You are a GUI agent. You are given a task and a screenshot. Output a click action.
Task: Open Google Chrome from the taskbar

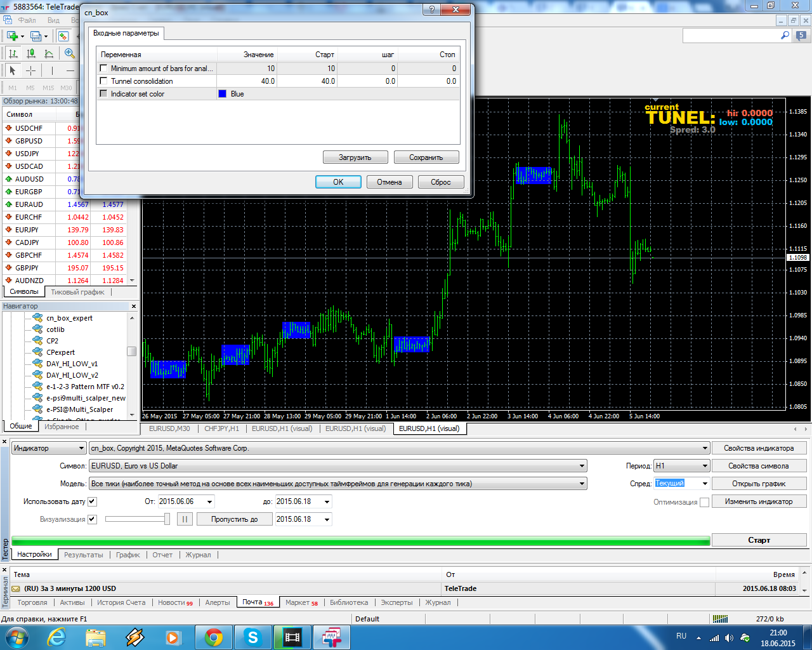click(x=214, y=637)
